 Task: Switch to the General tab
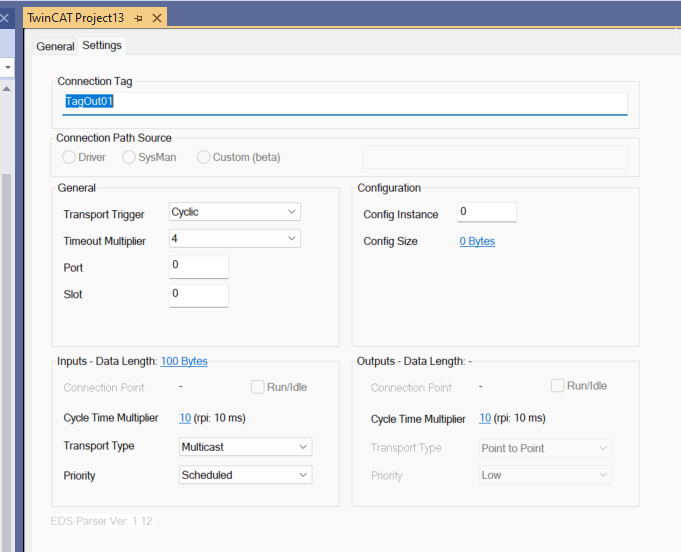[x=55, y=46]
